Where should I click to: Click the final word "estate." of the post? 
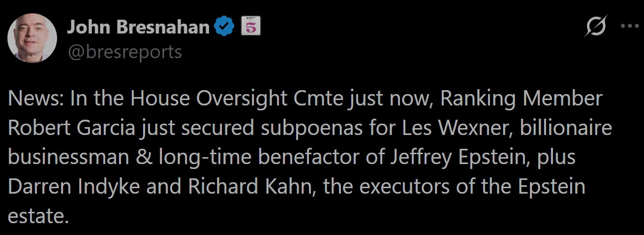(x=38, y=216)
